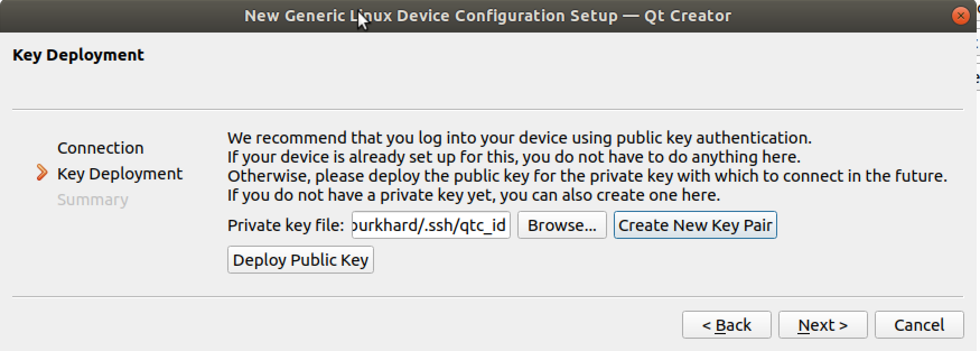Image resolution: width=980 pixels, height=351 pixels.
Task: Click the greyed-out Summary step
Action: [x=92, y=200]
